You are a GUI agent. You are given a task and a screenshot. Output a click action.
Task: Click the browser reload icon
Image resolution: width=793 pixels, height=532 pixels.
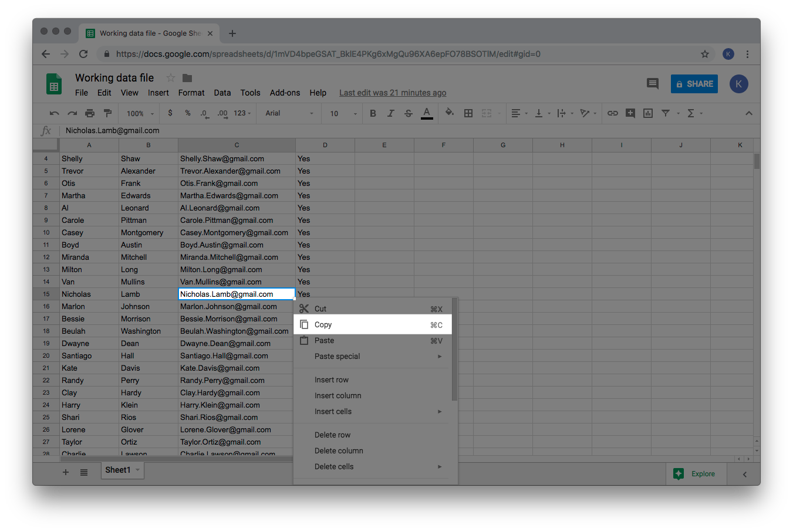[83, 54]
